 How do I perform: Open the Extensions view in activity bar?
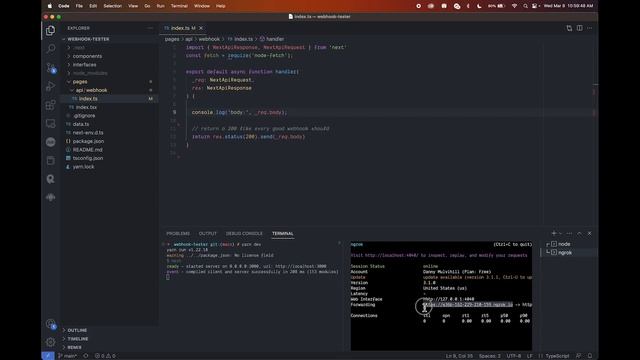click(51, 105)
